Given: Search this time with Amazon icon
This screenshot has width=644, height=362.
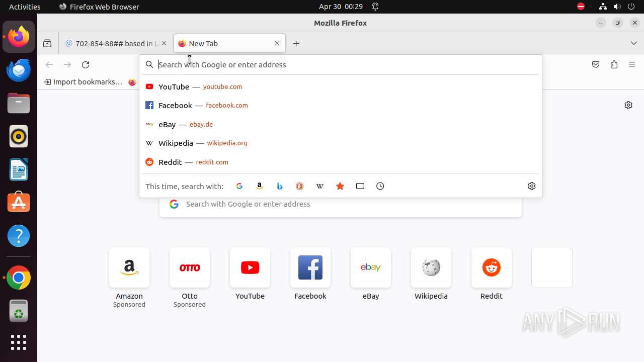Looking at the screenshot, I should (x=260, y=186).
